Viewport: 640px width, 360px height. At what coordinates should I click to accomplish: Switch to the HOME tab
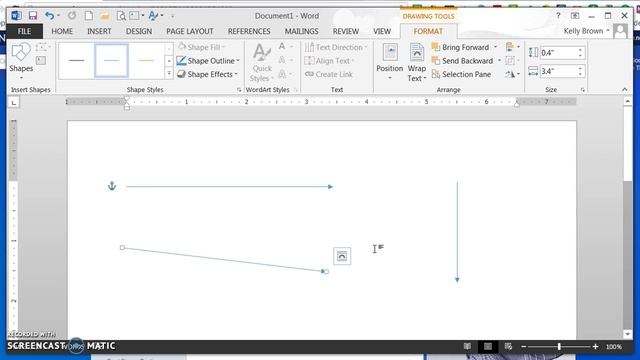click(62, 31)
